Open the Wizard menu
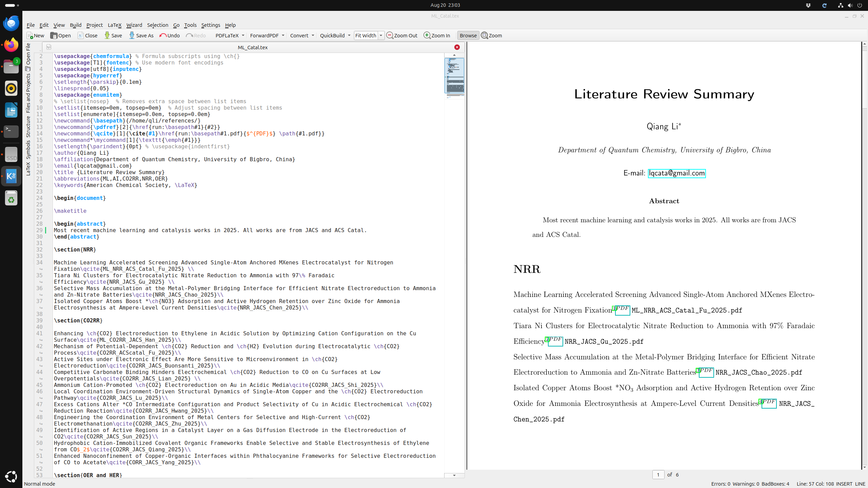The height and width of the screenshot is (488, 868). point(134,25)
